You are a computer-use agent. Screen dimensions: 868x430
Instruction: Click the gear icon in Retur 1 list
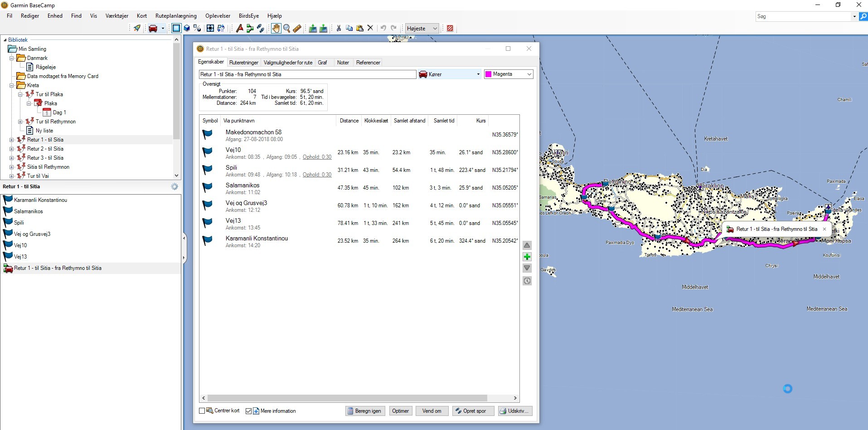175,186
